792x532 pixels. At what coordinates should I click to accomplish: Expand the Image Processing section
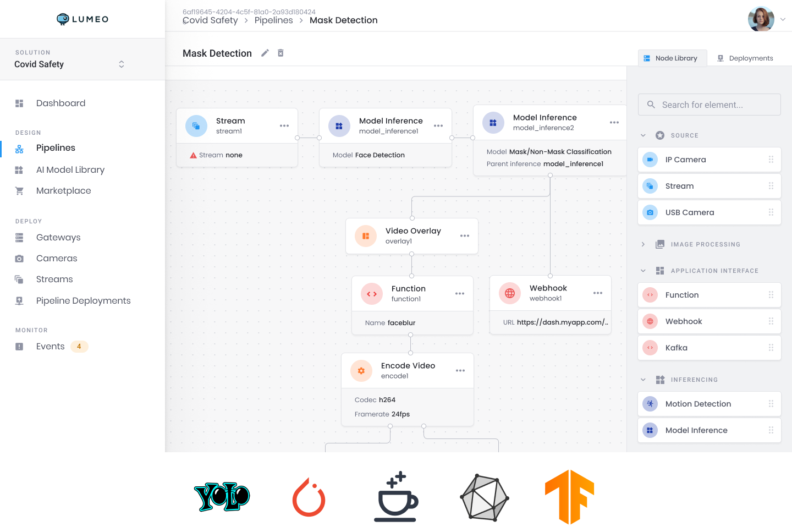(x=643, y=244)
